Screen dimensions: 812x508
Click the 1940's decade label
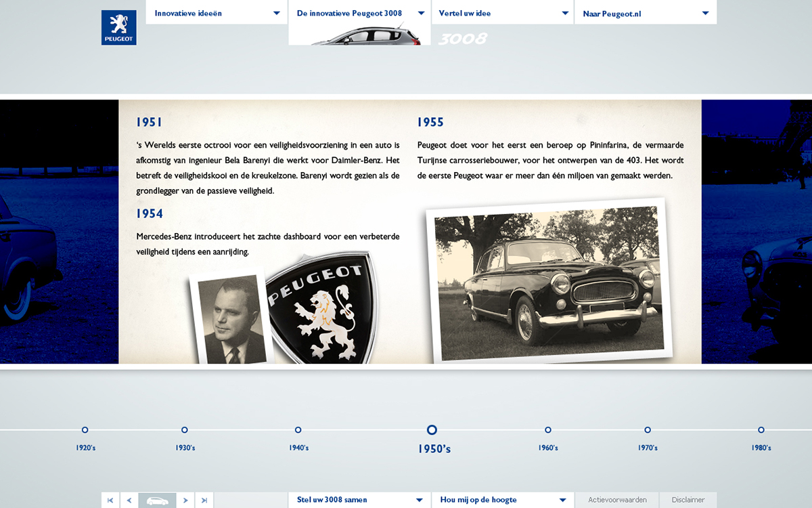pyautogui.click(x=299, y=448)
